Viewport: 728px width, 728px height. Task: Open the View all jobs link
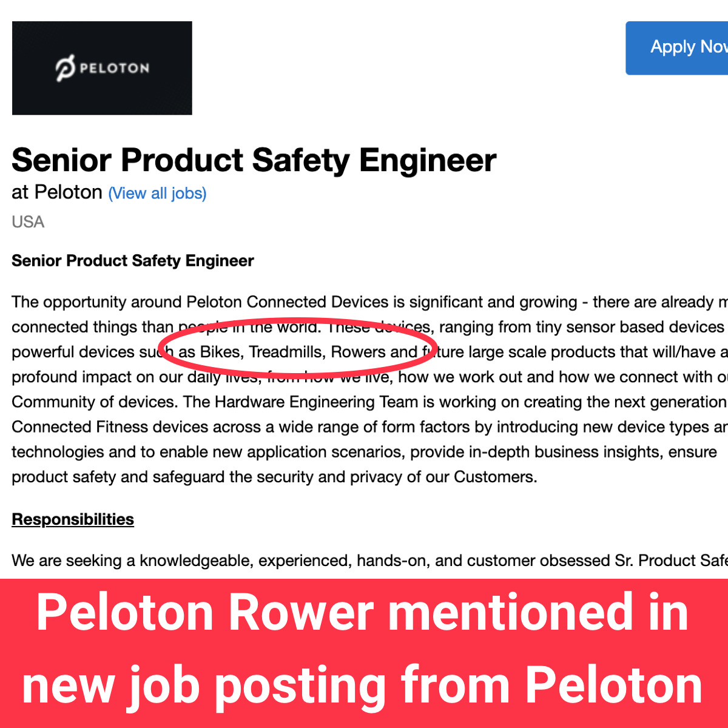click(157, 194)
